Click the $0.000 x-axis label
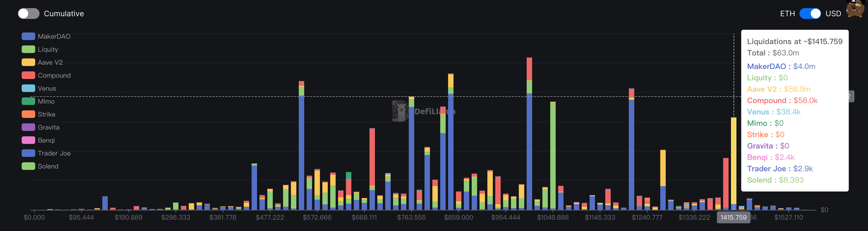Screen dimensions: 868x231 [x=34, y=217]
